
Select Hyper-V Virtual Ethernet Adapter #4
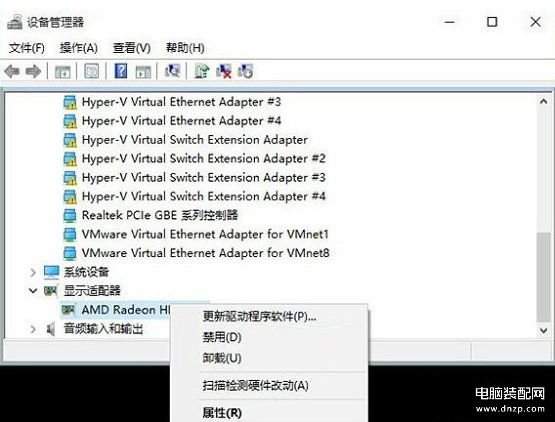[181, 121]
